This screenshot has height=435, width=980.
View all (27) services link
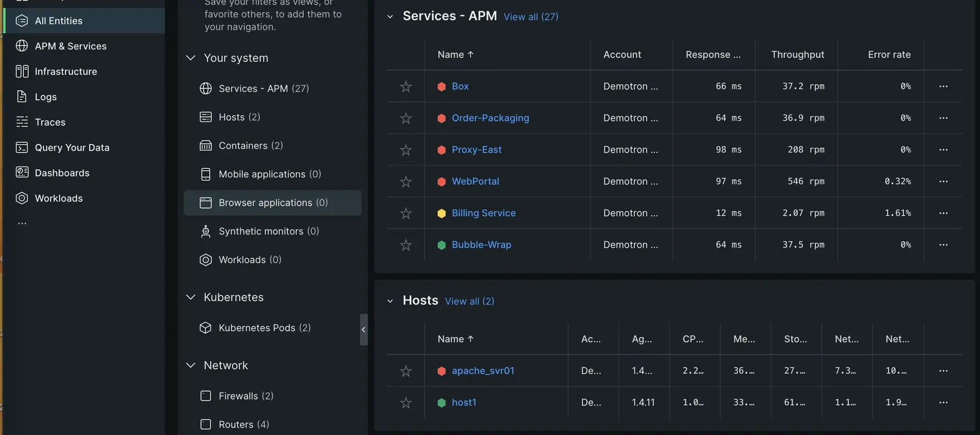click(531, 17)
